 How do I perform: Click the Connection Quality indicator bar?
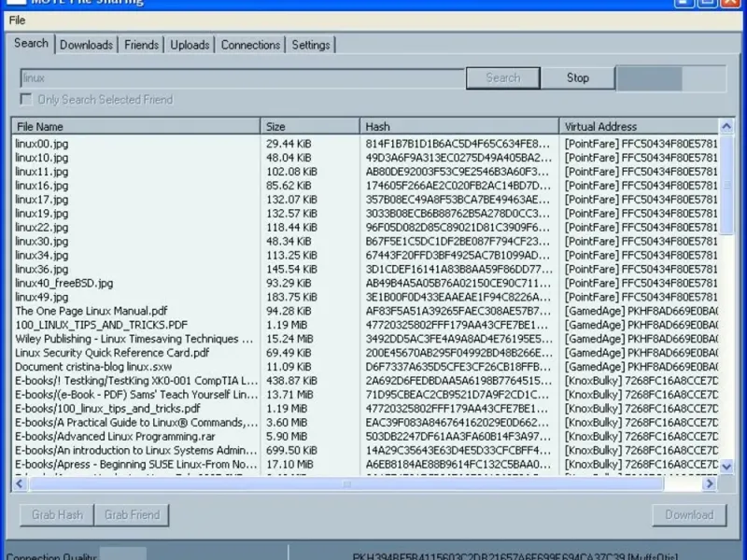coord(123,554)
